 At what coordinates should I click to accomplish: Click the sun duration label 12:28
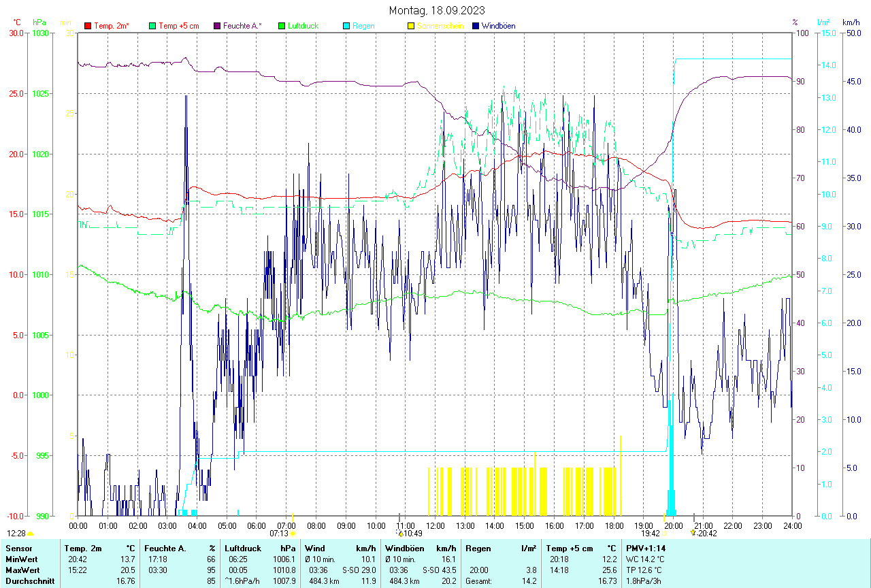pos(16,534)
